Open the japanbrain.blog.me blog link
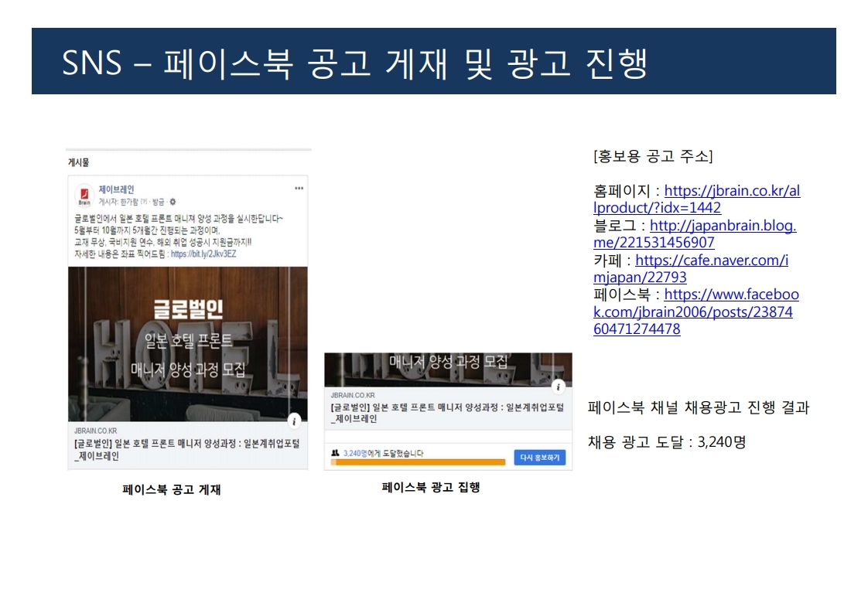The width and height of the screenshot is (868, 613). pyautogui.click(x=695, y=233)
